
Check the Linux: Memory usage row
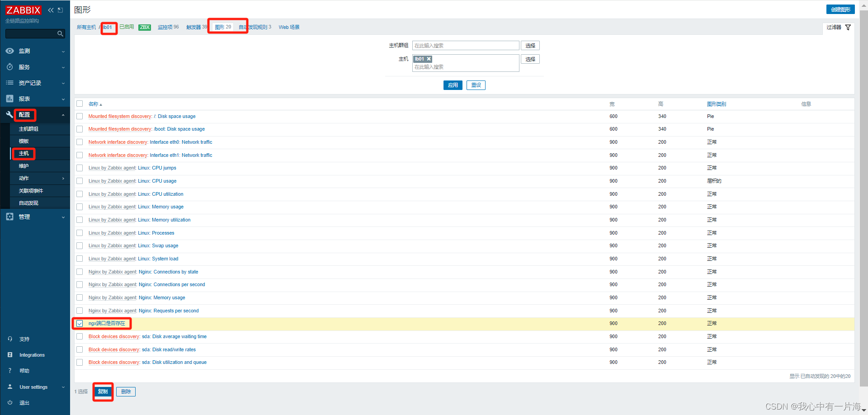[x=80, y=207]
